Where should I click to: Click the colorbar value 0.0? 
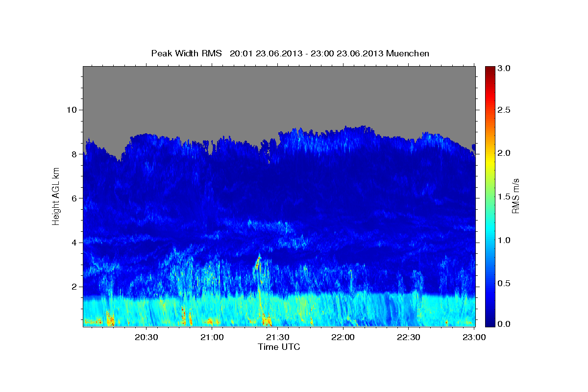[505, 324]
